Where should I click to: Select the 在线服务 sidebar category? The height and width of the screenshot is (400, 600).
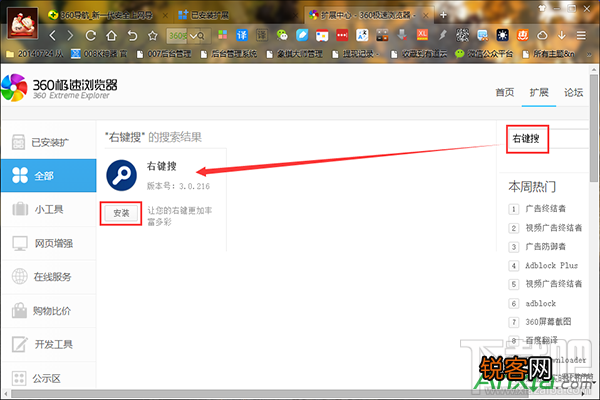click(49, 276)
